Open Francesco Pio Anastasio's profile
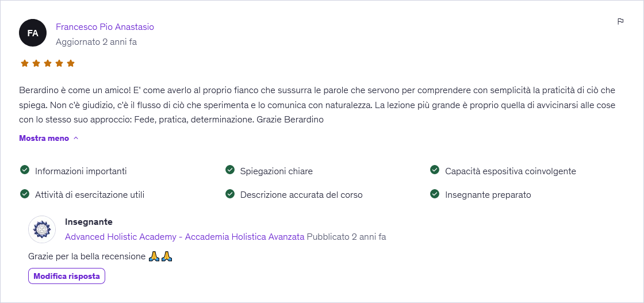644x303 pixels. point(105,26)
